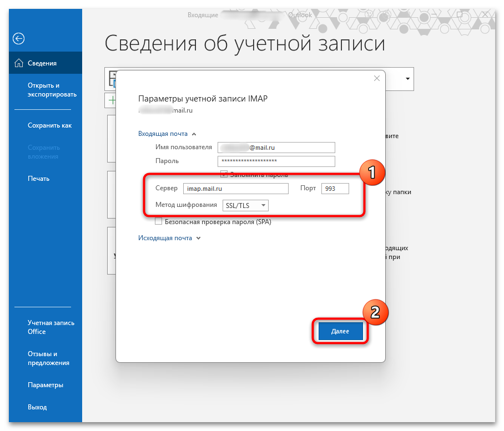Minimize the Outlook window

point(434,15)
